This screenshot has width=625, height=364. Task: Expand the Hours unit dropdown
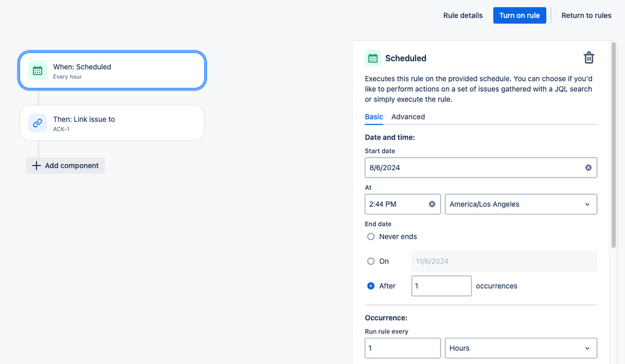point(521,348)
